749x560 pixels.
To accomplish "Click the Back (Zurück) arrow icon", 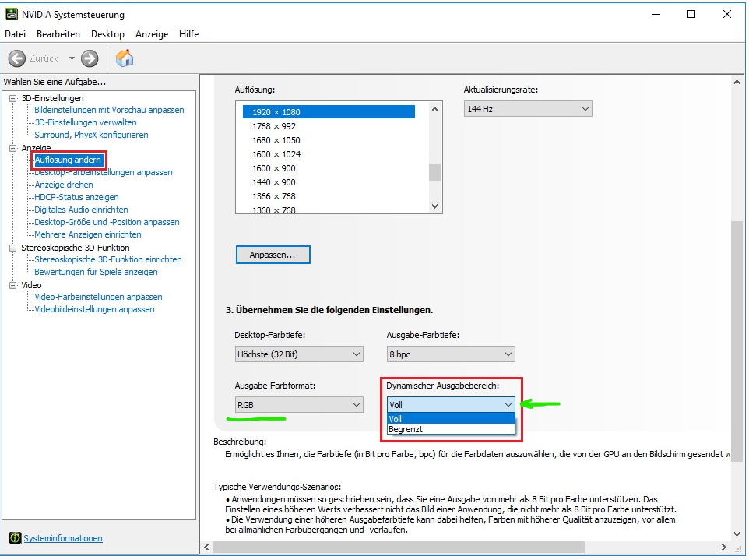I will pos(16,58).
